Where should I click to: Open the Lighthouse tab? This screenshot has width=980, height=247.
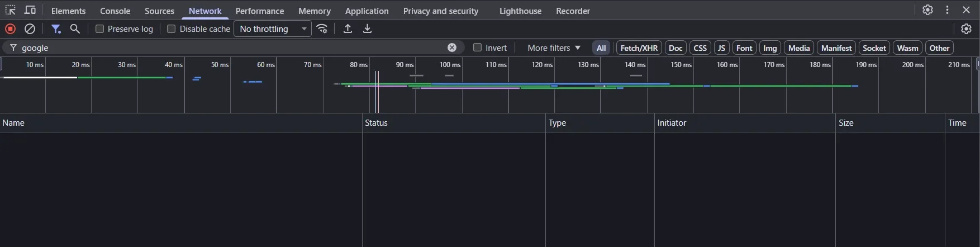520,11
